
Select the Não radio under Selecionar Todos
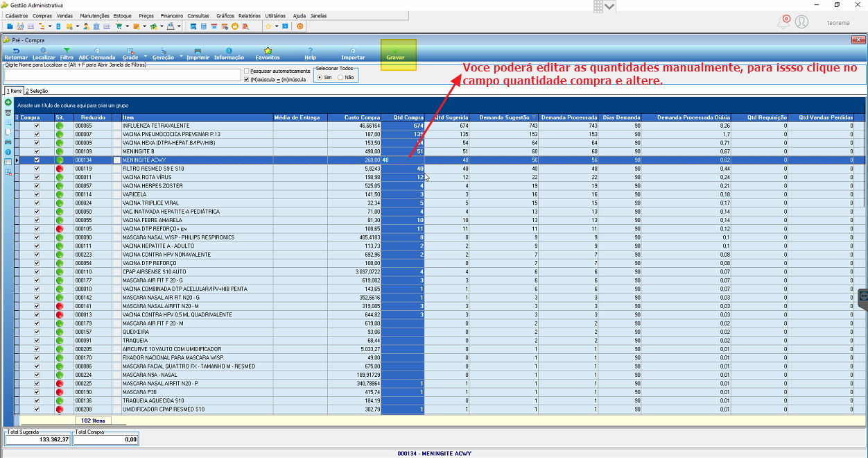pyautogui.click(x=340, y=78)
